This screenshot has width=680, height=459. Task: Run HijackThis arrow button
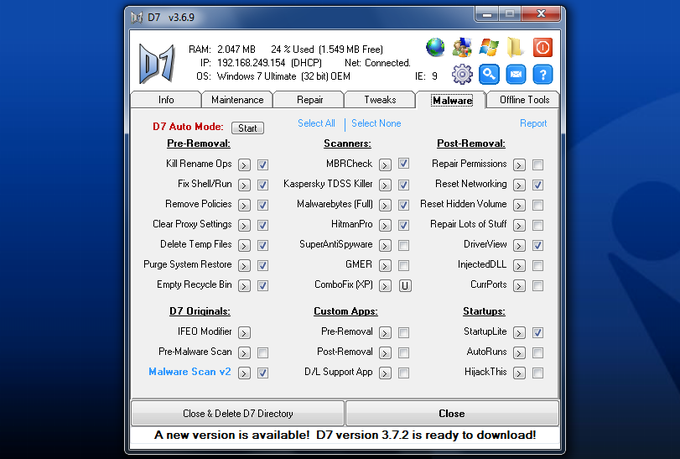pos(519,373)
